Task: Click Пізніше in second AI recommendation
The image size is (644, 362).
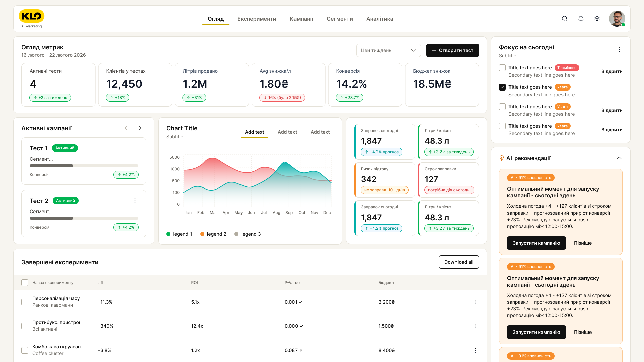Action: coord(583,332)
